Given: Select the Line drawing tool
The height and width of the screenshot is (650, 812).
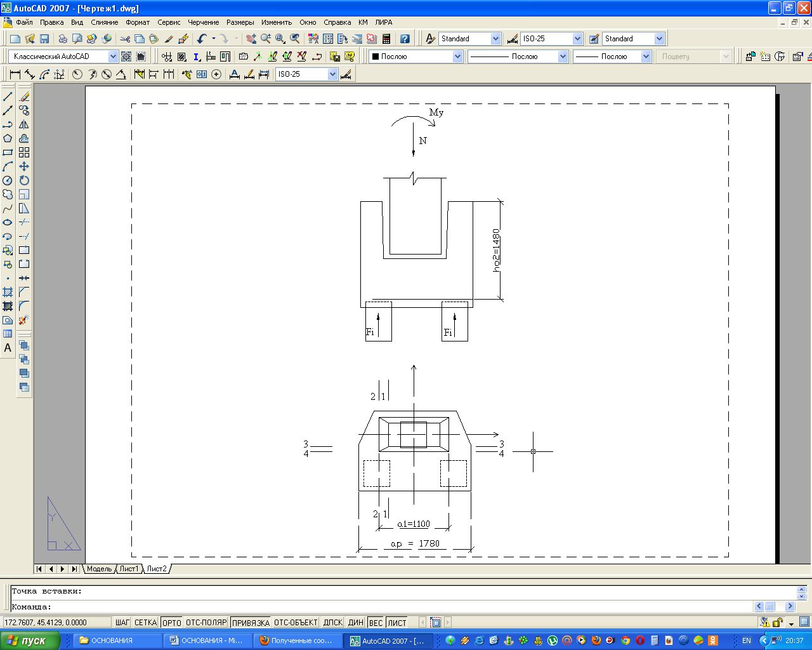Looking at the screenshot, I should 8,96.
